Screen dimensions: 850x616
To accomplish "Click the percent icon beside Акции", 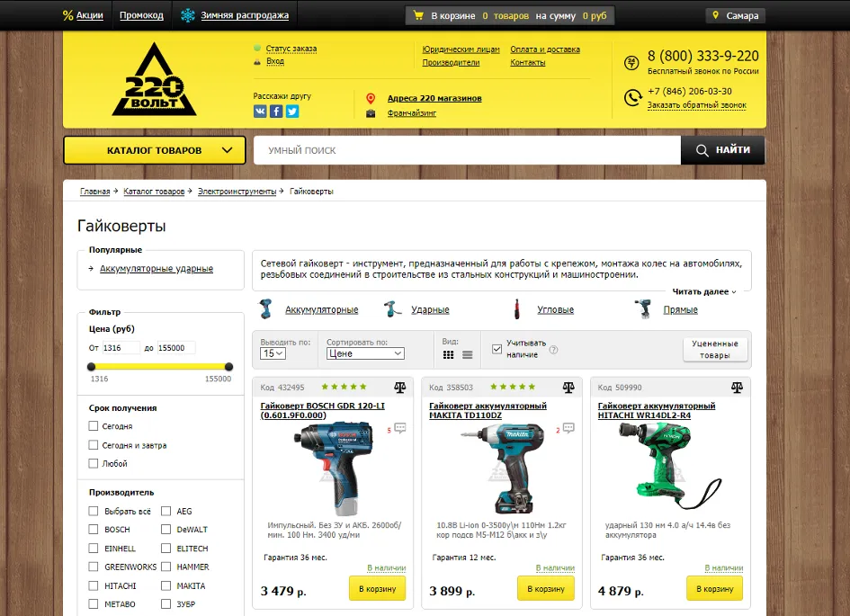I will pos(67,15).
